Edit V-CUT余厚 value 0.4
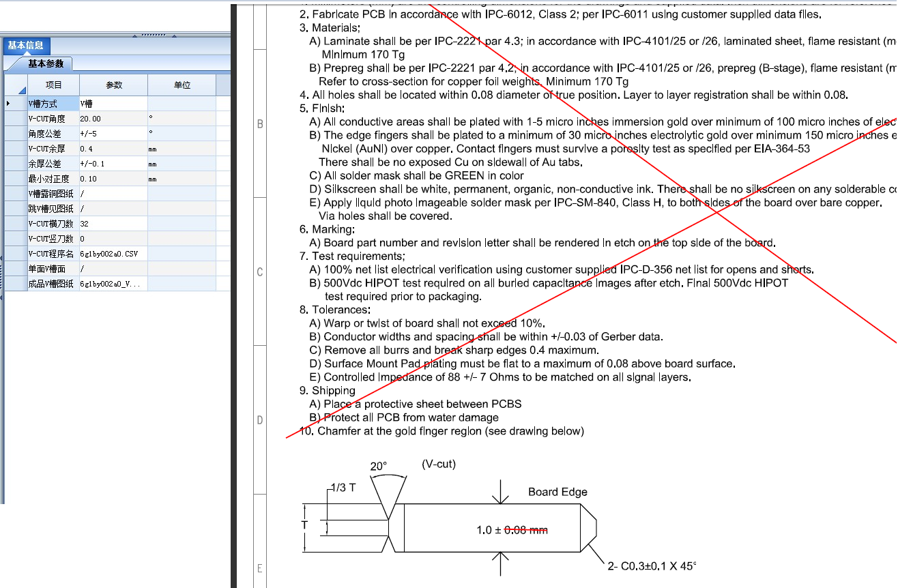This screenshot has width=898, height=588. tap(113, 149)
